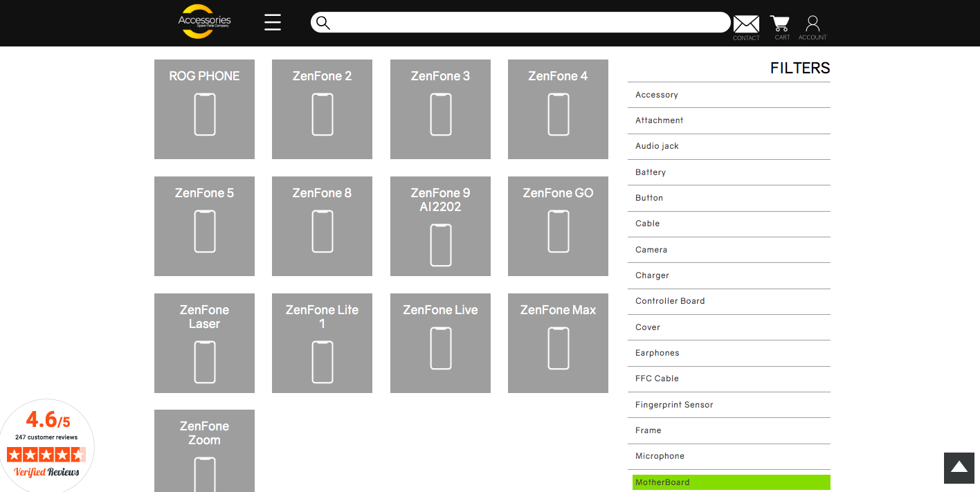Click the scroll-to-top arrow button
This screenshot has height=492, width=980.
tap(959, 468)
